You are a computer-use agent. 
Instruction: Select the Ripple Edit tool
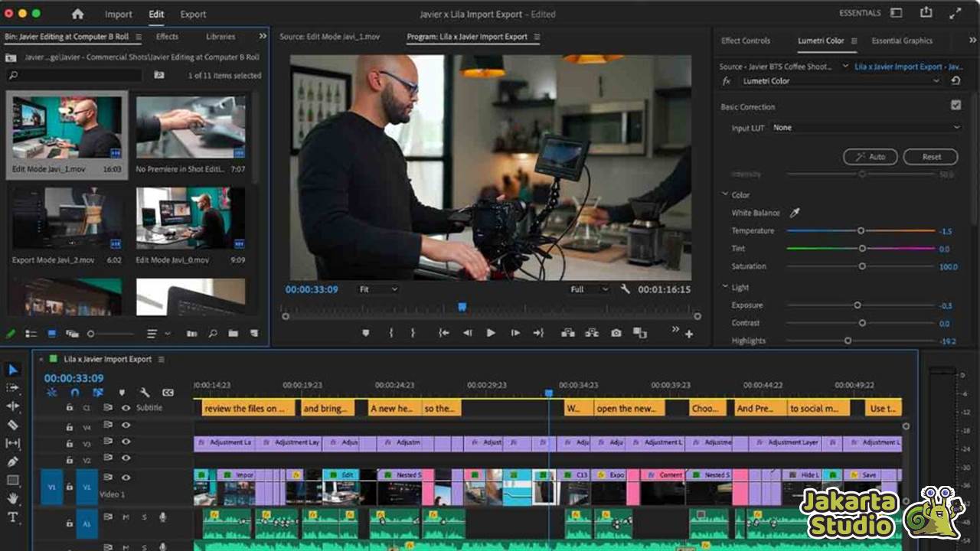pos(12,406)
